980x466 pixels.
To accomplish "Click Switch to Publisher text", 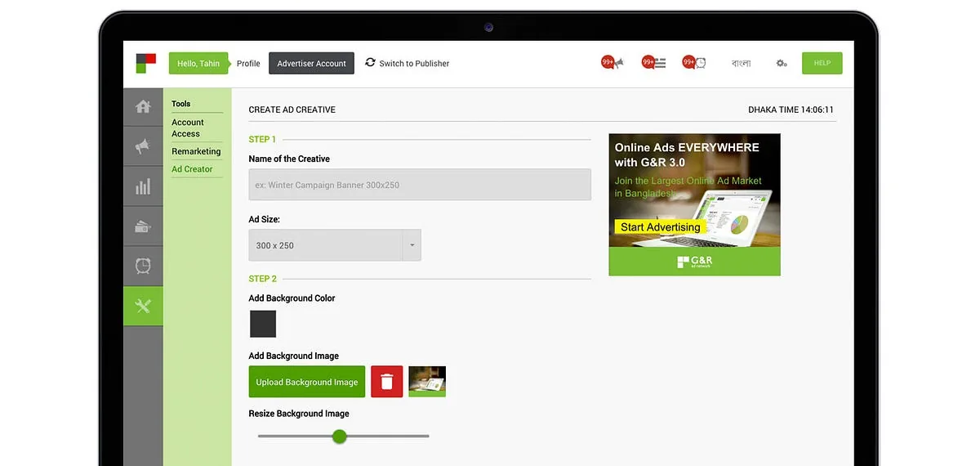I will 414,64.
